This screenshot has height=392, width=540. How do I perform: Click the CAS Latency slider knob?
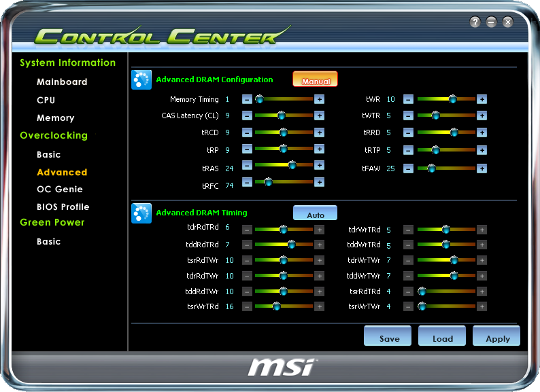[x=282, y=115]
